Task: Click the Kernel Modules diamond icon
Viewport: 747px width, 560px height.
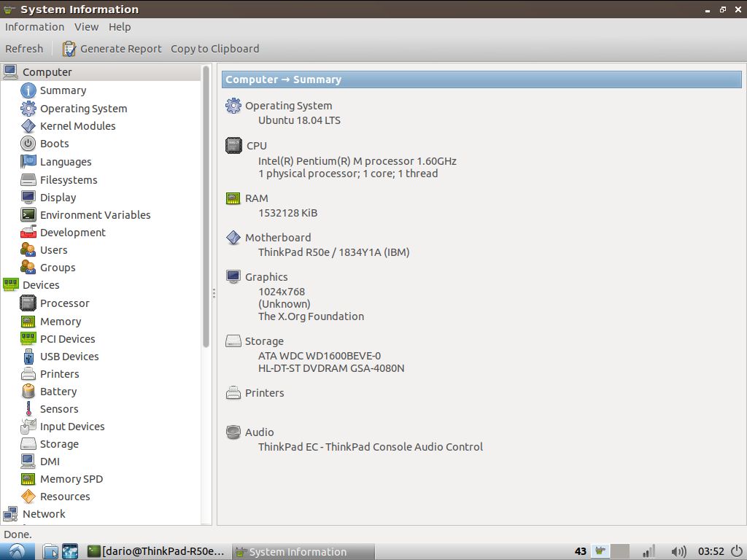Action: click(x=28, y=125)
